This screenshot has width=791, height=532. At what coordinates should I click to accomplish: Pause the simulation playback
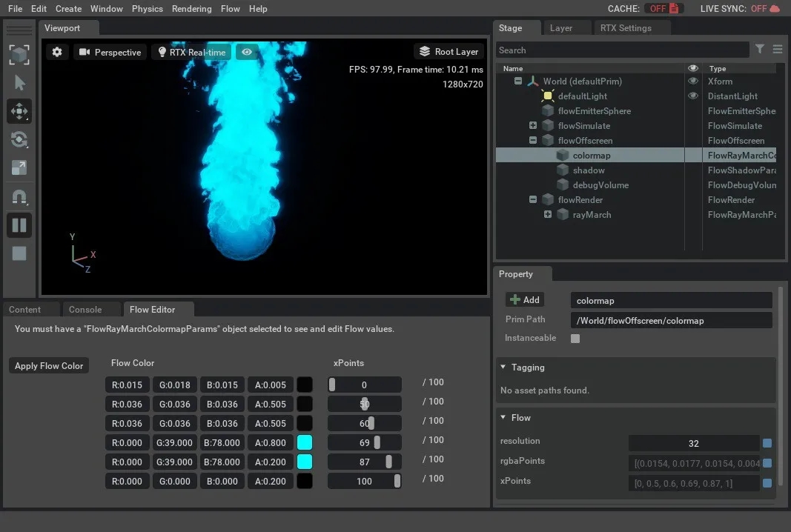coord(19,225)
